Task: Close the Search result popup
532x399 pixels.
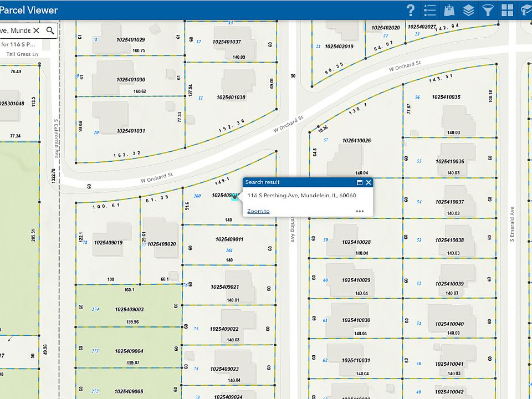Action: (x=369, y=182)
